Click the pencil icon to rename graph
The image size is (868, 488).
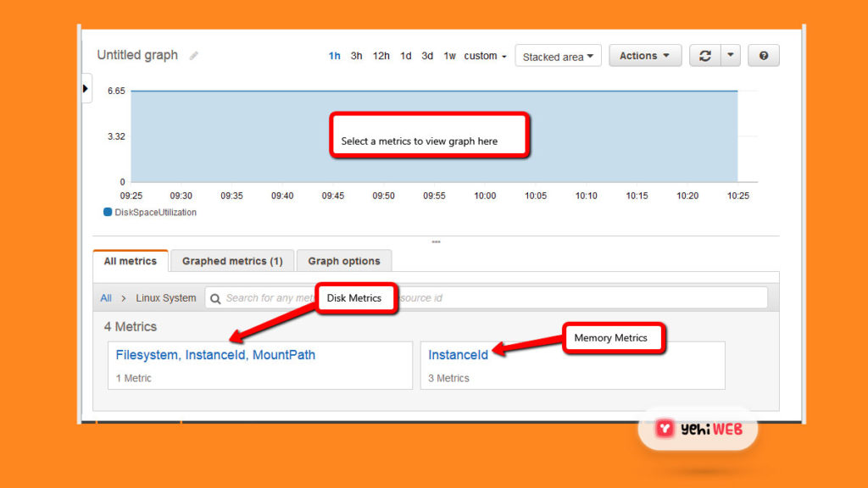pos(194,56)
